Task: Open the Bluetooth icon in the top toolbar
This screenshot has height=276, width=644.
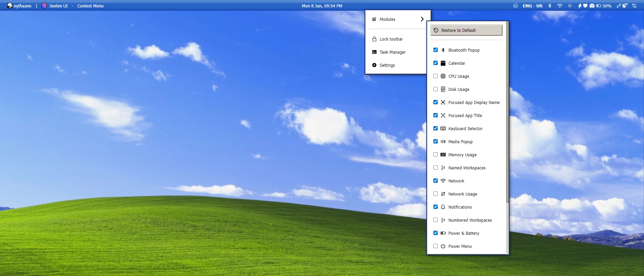Action: pyautogui.click(x=550, y=6)
